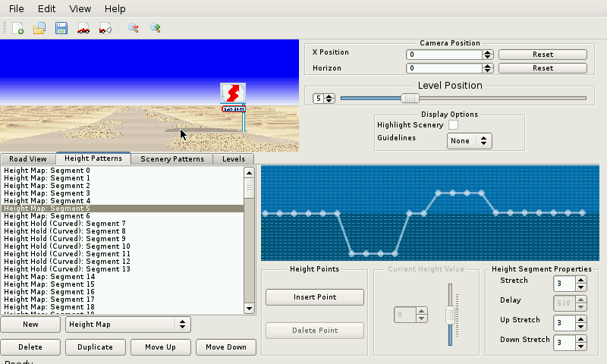Click the zoom out magnifier icon
Image resolution: width=607 pixels, height=364 pixels.
(x=134, y=28)
